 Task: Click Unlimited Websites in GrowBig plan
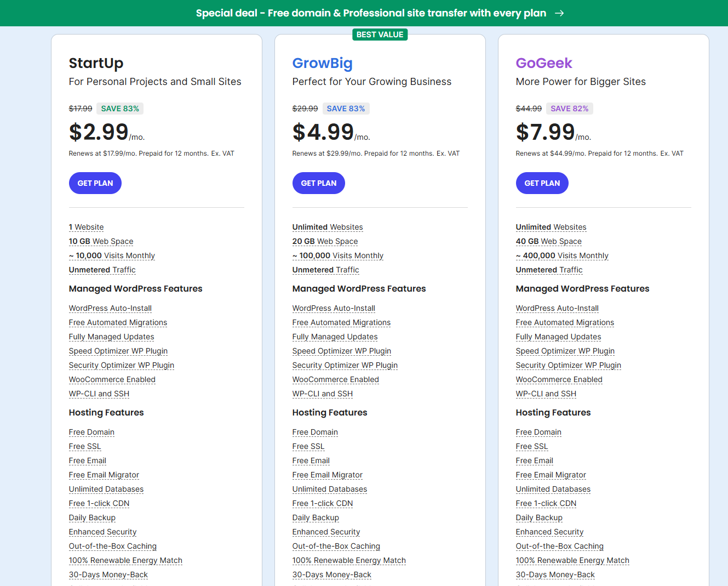point(328,227)
